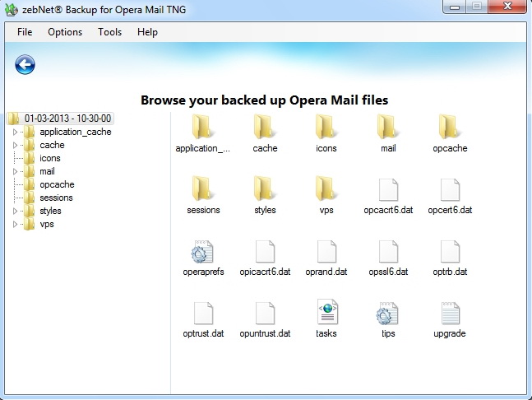
Task: Expand the application_cache tree node
Action: point(15,132)
